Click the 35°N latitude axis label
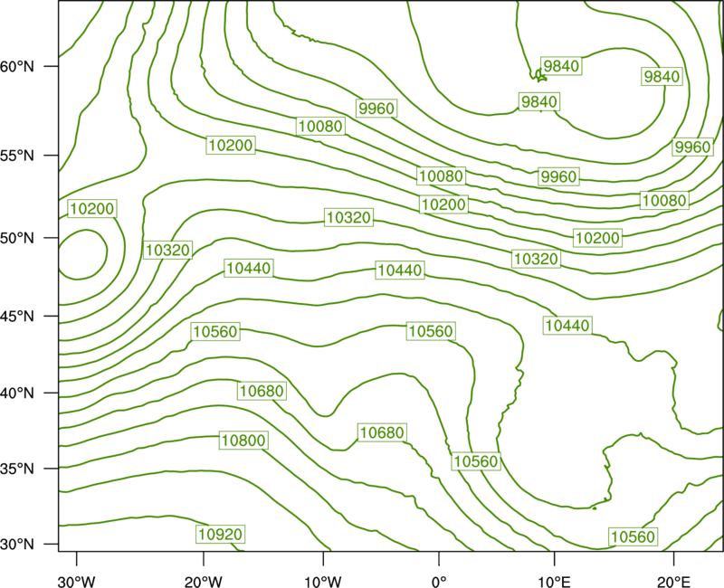Image resolution: width=724 pixels, height=588 pixels. point(17,469)
